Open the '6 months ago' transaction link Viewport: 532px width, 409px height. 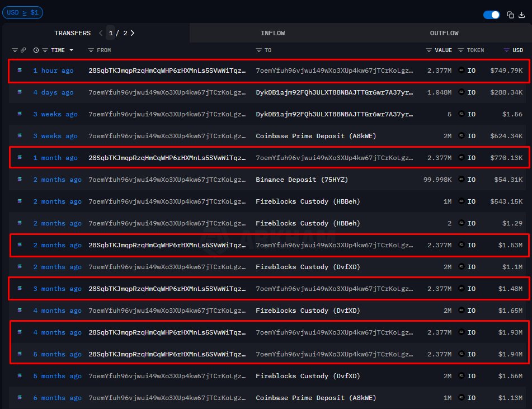click(x=57, y=398)
